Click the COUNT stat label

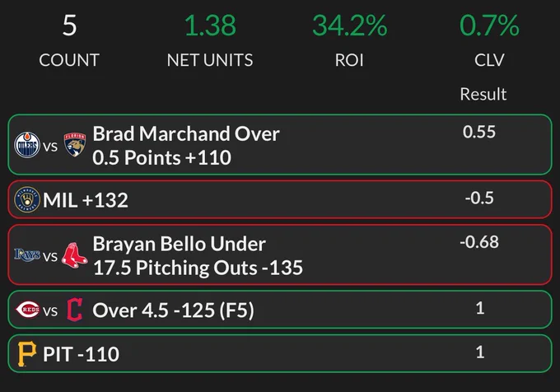(x=69, y=60)
